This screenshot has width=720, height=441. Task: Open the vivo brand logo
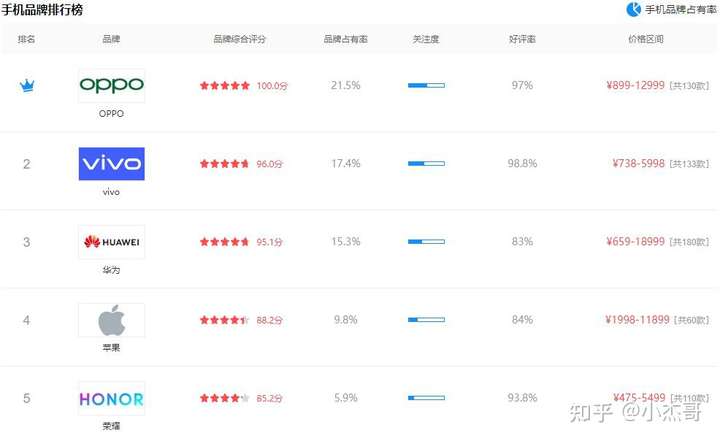pos(112,164)
